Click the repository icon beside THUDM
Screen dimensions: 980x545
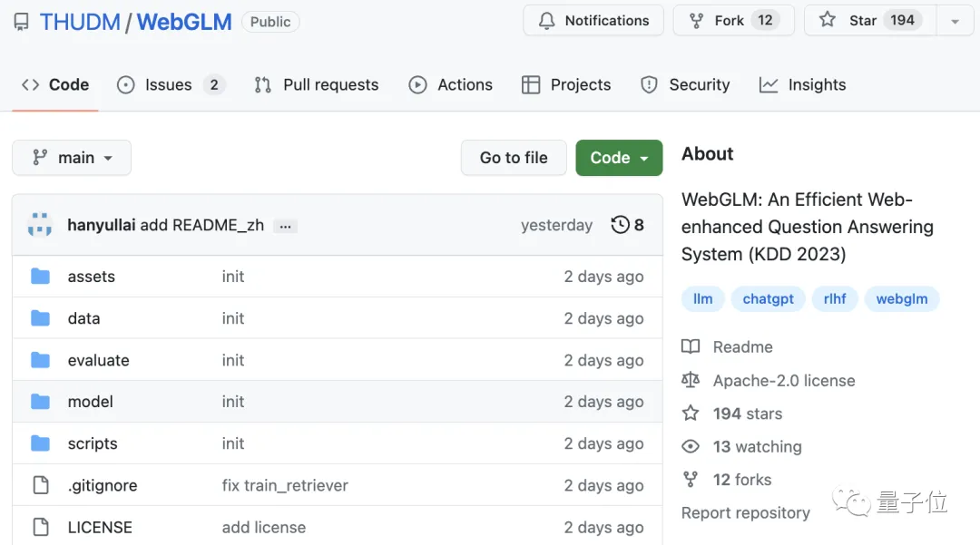(x=21, y=22)
